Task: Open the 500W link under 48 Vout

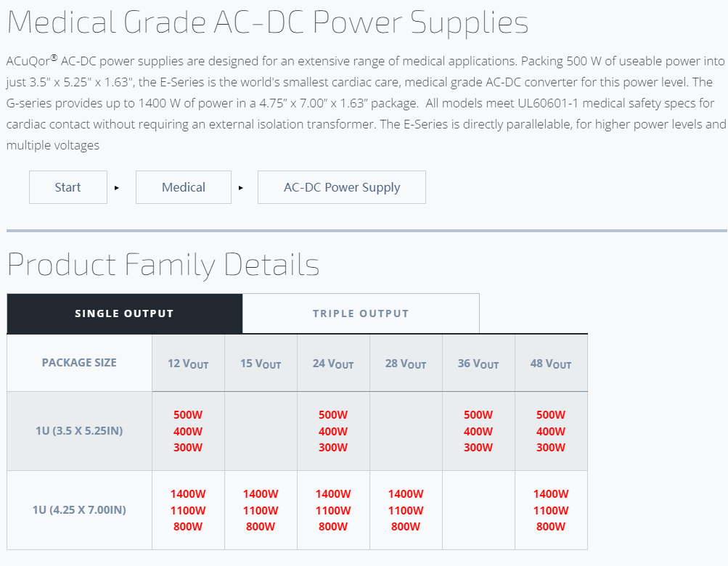Action: click(551, 415)
